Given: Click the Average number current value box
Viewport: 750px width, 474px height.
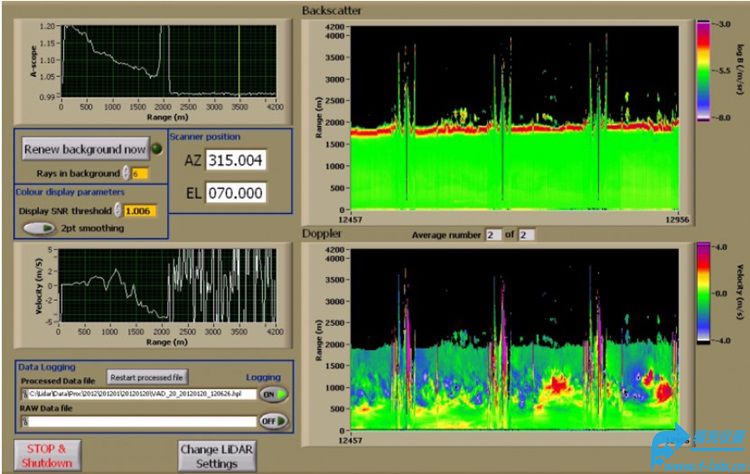Looking at the screenshot, I should pos(492,234).
